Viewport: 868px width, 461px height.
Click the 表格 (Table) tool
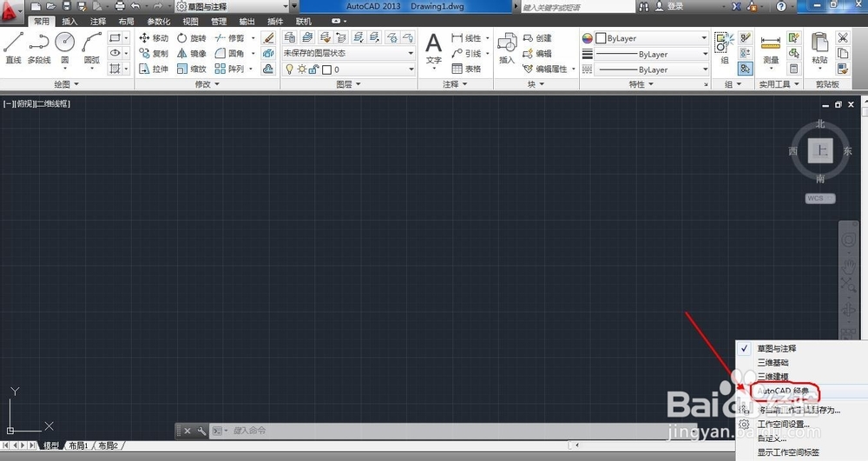[466, 69]
